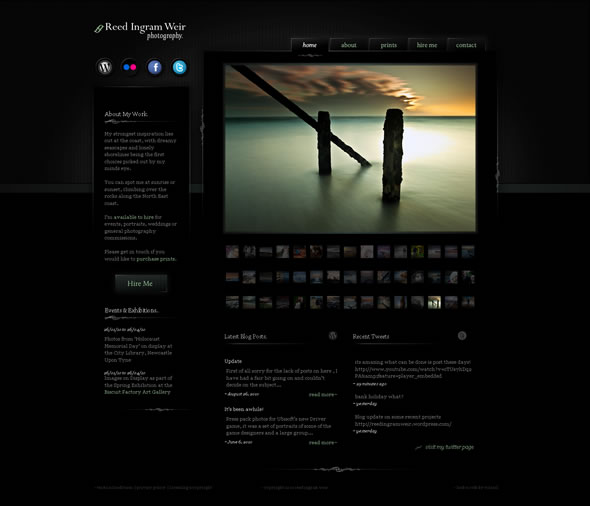The width and height of the screenshot is (590, 506).
Task: Click the 'Recent Tweets' heading
Action: pyautogui.click(x=371, y=336)
